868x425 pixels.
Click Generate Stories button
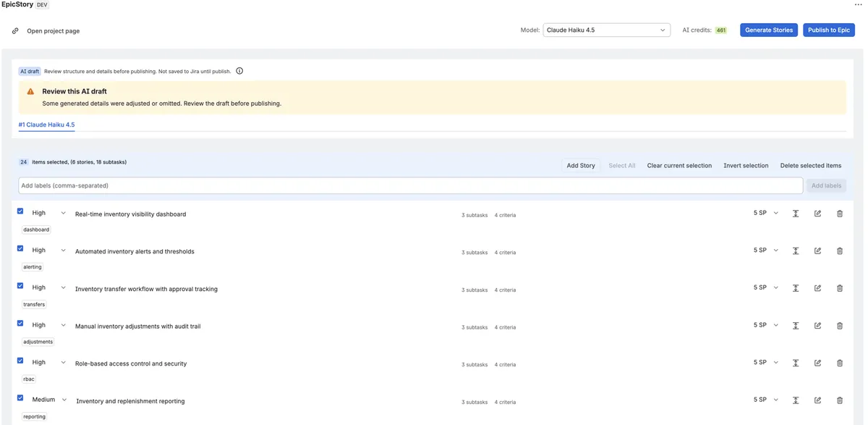pos(769,30)
